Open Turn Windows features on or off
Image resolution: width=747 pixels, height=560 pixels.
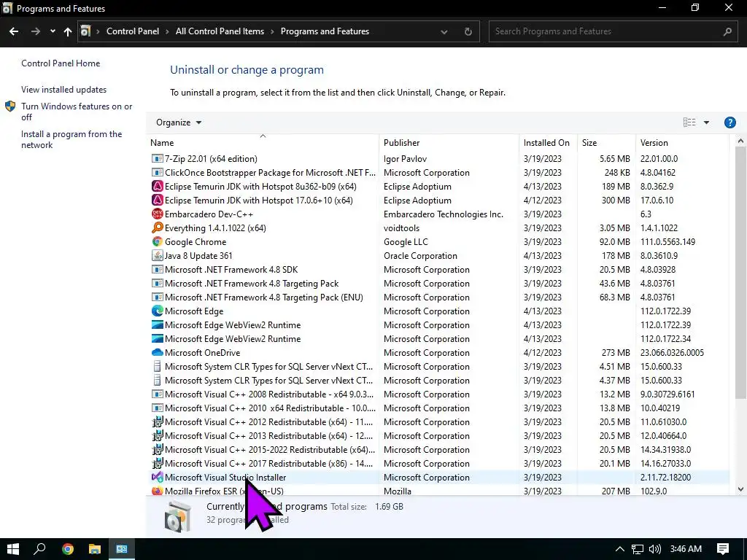pos(76,112)
